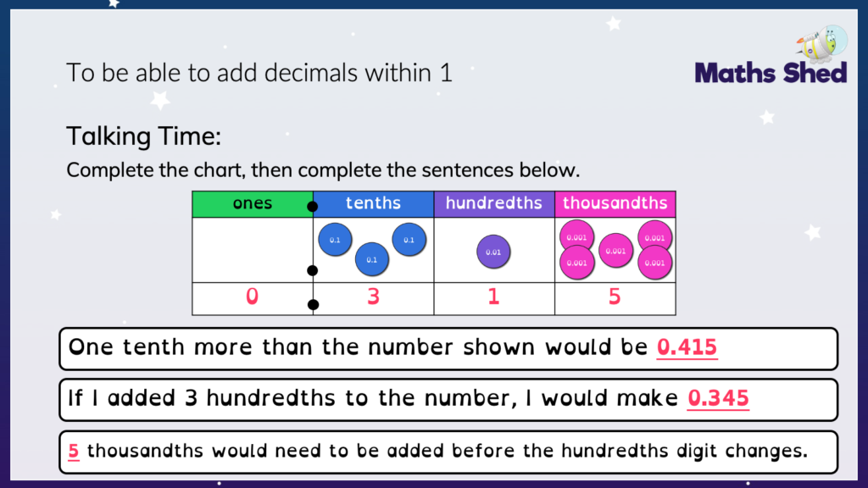Click the Maths Shed logo text

pos(771,73)
